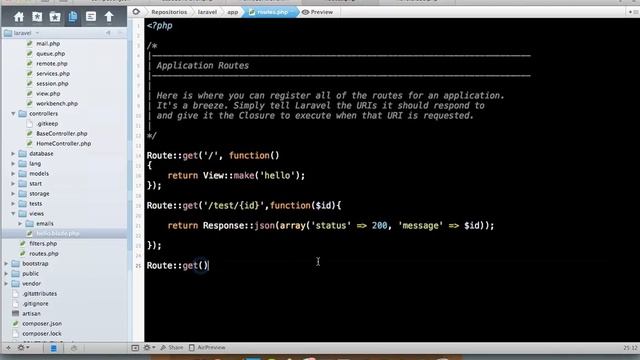Open BaseController.php
The image size is (640, 360).
(x=62, y=133)
